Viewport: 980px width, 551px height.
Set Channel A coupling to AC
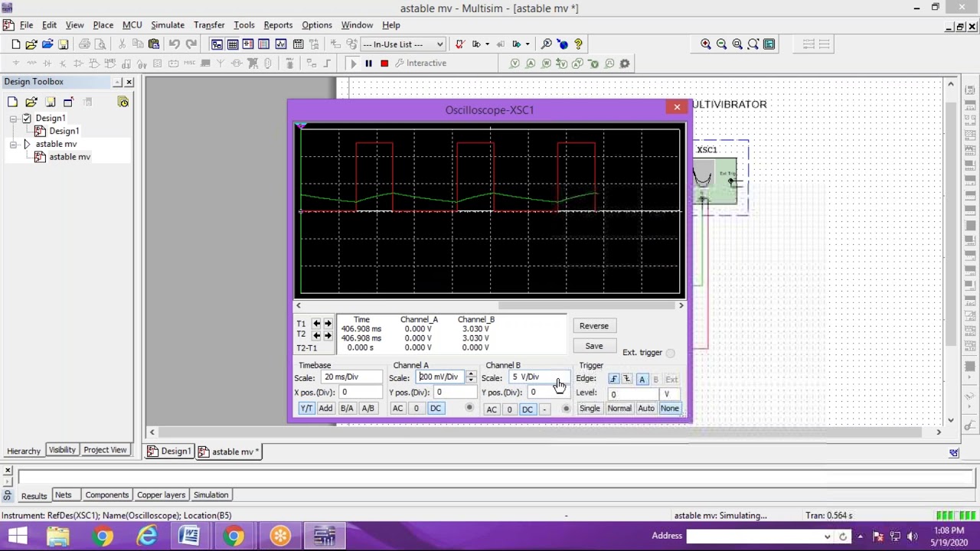[397, 409]
